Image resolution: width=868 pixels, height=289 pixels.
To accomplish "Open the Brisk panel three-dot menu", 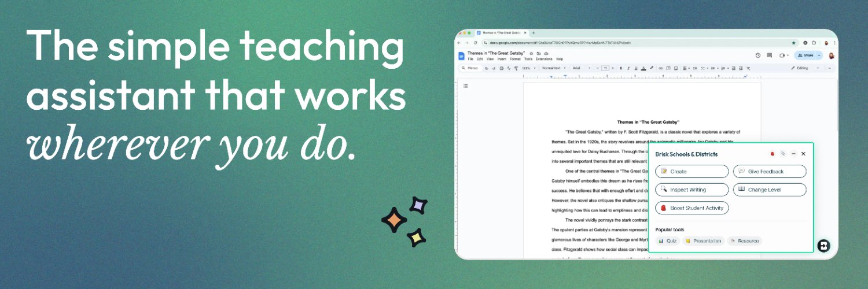I will pyautogui.click(x=793, y=154).
